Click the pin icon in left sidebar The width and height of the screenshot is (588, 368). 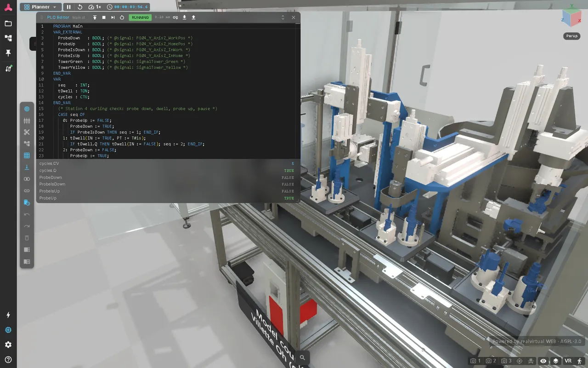[x=8, y=53]
